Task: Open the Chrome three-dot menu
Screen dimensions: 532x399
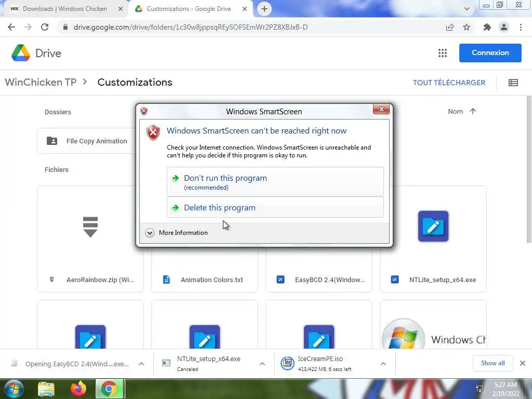Action: click(x=521, y=27)
